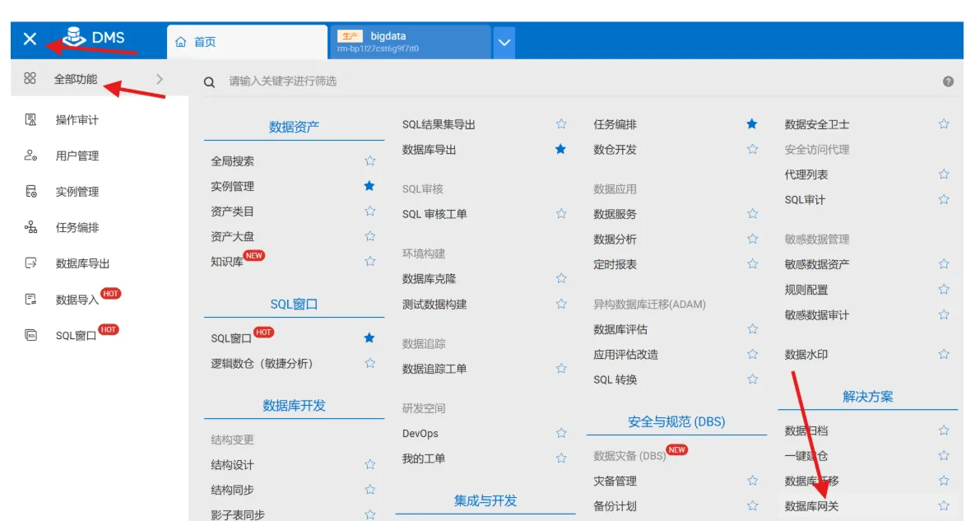Star the 数据库评估 entry
The width and height of the screenshot is (980, 521).
(753, 328)
